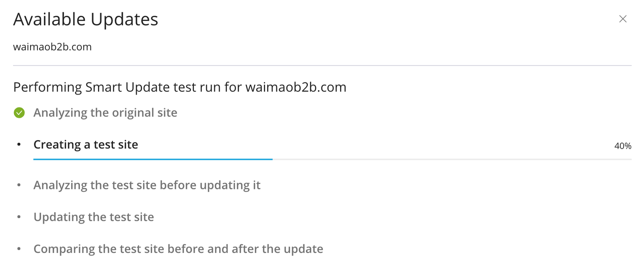This screenshot has width=644, height=271.
Task: Click the Analyzing the original site entry
Action: click(105, 113)
